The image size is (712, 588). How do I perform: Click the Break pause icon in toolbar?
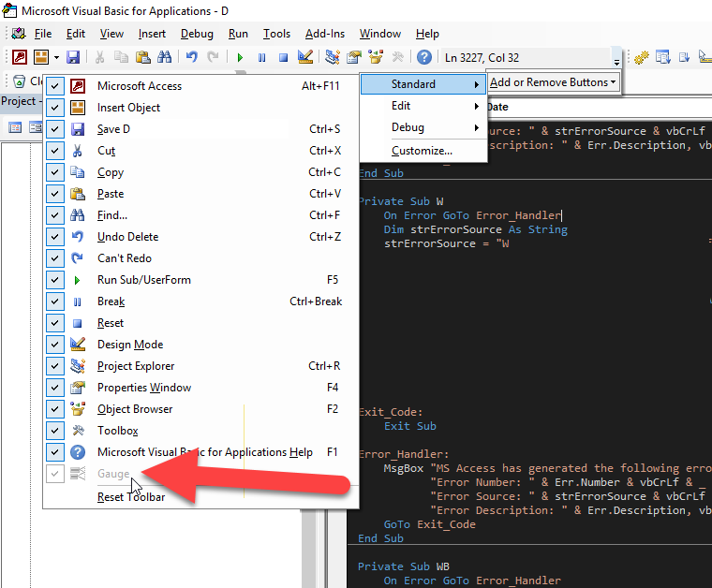[x=262, y=58]
